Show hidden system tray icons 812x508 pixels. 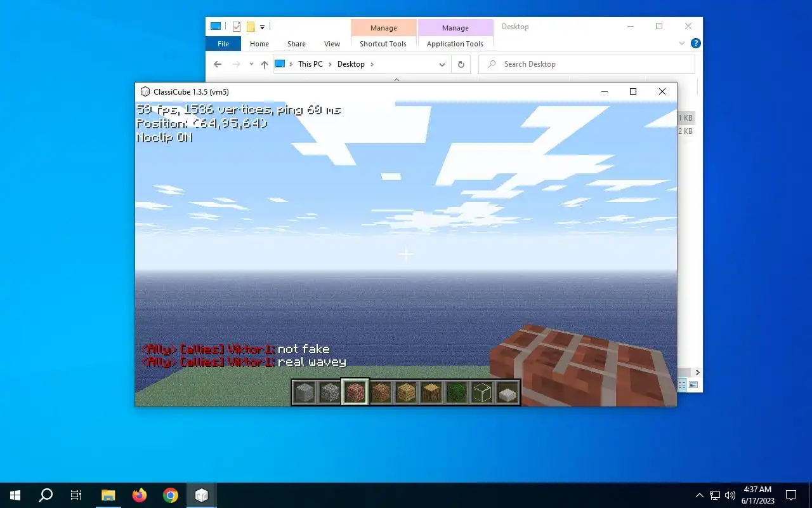click(700, 495)
